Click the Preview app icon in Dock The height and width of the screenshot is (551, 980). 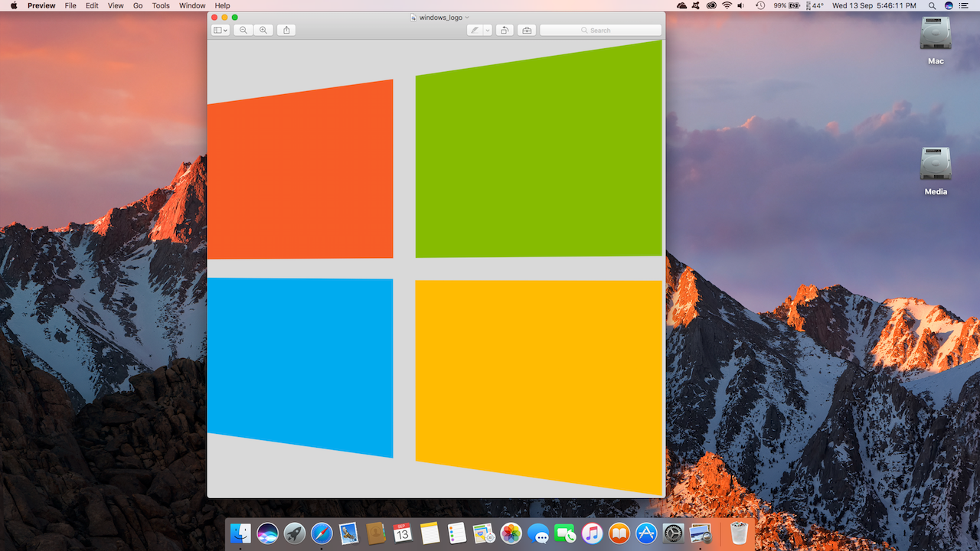tap(701, 533)
